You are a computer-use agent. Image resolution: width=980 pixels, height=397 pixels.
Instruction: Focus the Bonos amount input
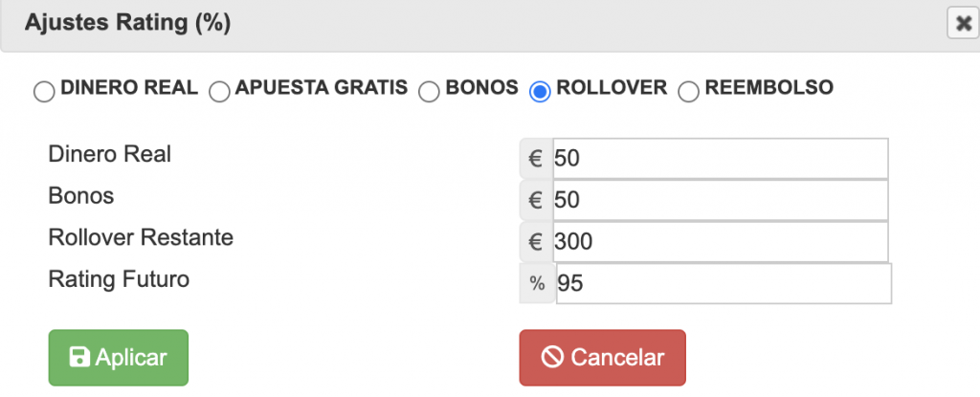720,200
